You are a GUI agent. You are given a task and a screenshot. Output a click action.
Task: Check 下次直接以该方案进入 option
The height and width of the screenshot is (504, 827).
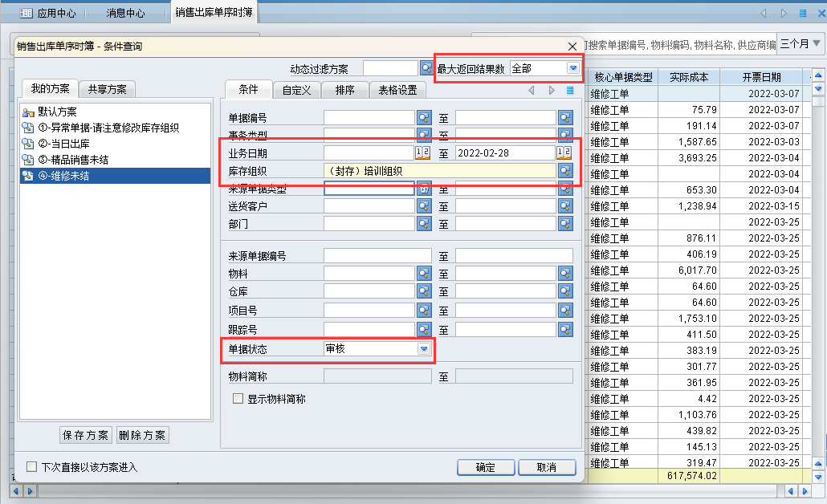(x=31, y=467)
